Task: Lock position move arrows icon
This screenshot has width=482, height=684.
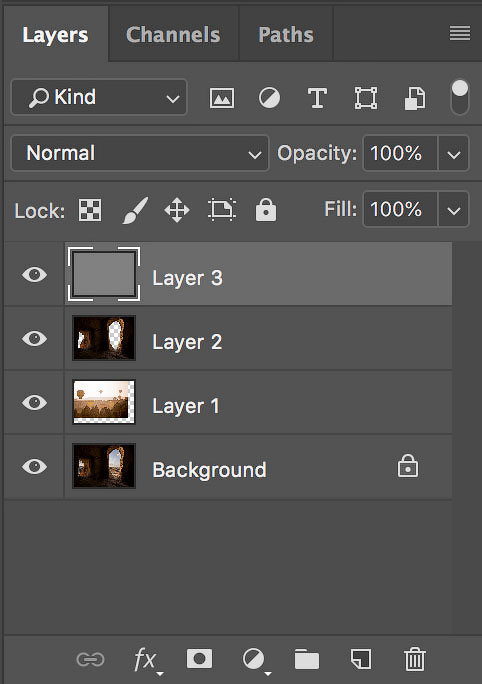Action: pyautogui.click(x=177, y=210)
